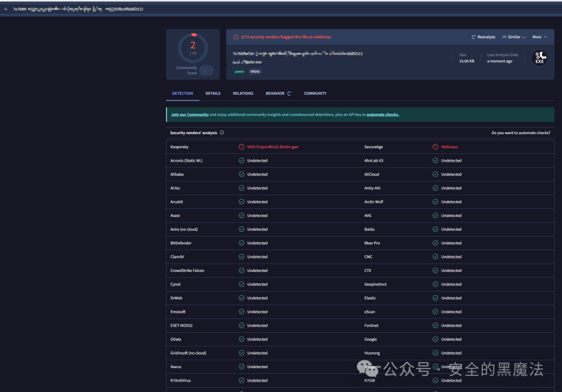
Task: Click the DeepInstinct undetected check icon
Action: coord(435,284)
